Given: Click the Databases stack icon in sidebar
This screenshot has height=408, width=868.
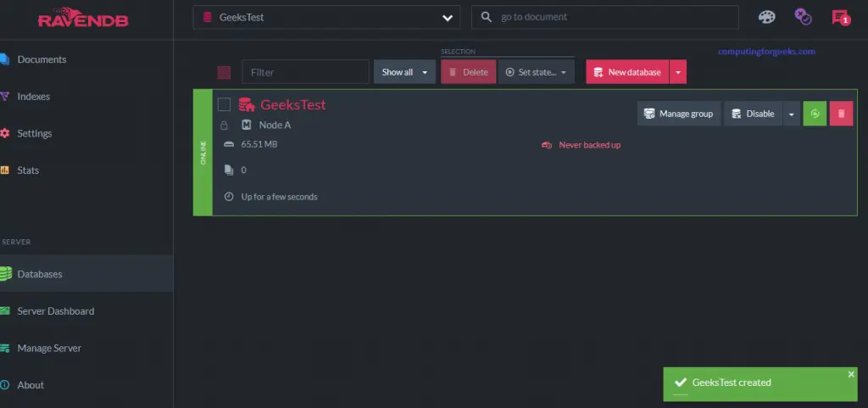Looking at the screenshot, I should (x=6, y=274).
